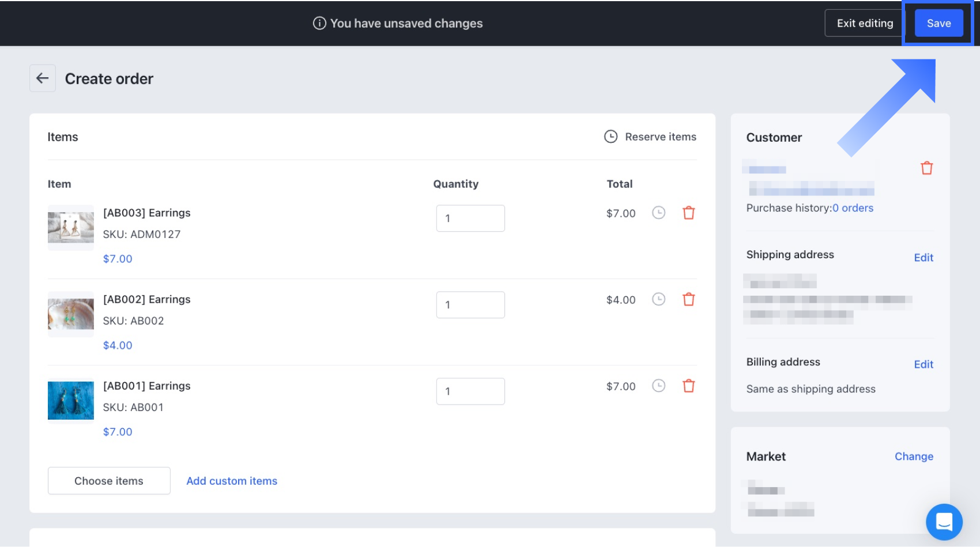980x547 pixels.
Task: Open the 0 orders purchase history link
Action: (853, 208)
